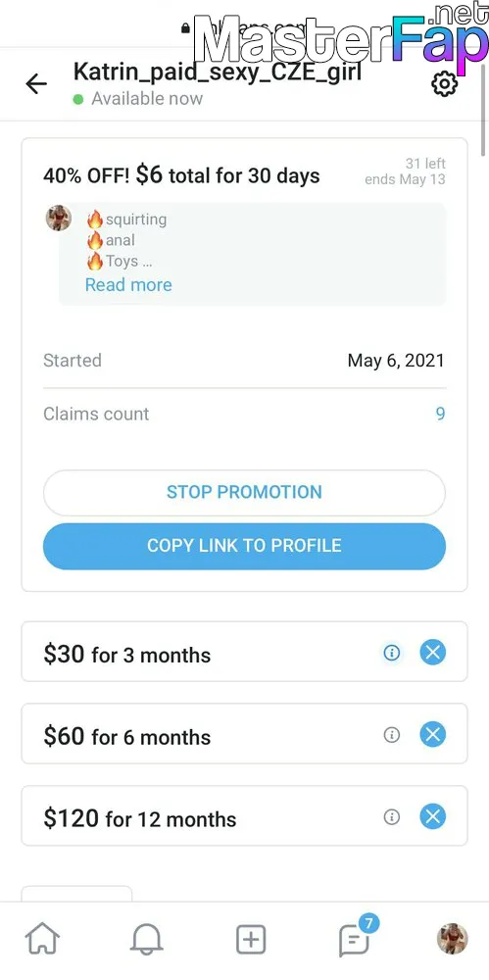Remove the $30 for 3 months bundle
Image resolution: width=489 pixels, height=980 pixels.
pyautogui.click(x=433, y=653)
